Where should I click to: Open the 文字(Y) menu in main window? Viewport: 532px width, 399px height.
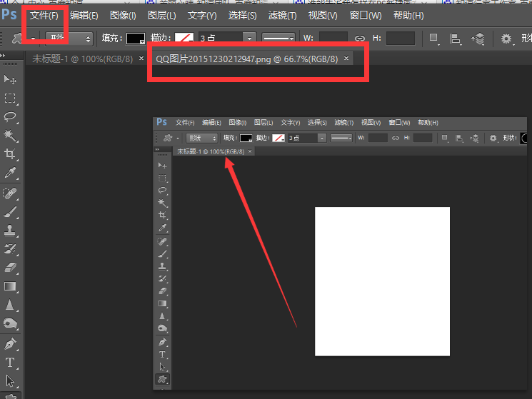pos(202,15)
